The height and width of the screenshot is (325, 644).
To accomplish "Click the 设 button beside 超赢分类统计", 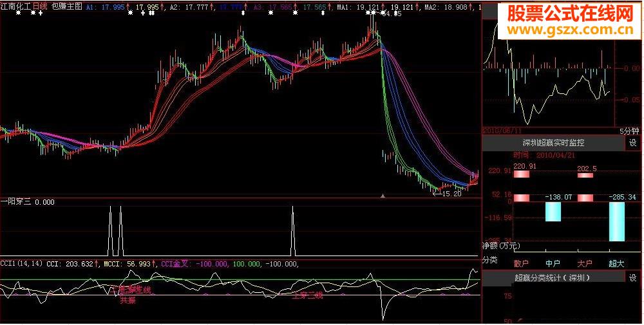I will [x=632, y=278].
